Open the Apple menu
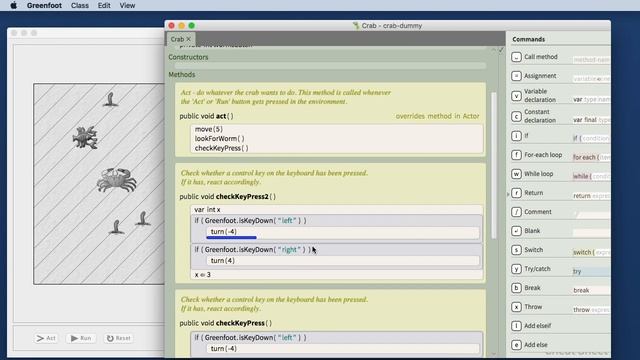640x360 pixels. point(13,5)
